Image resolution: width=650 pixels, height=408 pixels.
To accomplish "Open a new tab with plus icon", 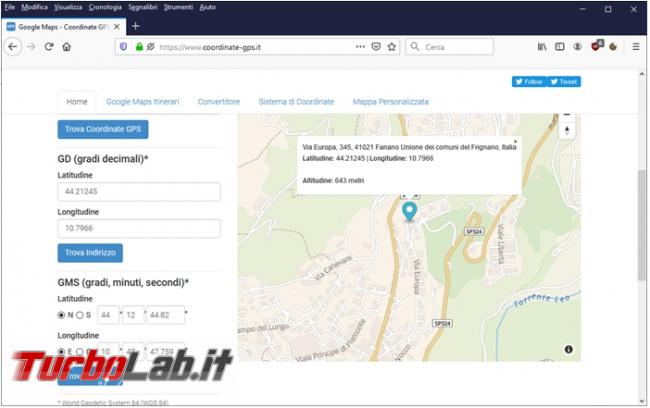I will click(x=135, y=26).
